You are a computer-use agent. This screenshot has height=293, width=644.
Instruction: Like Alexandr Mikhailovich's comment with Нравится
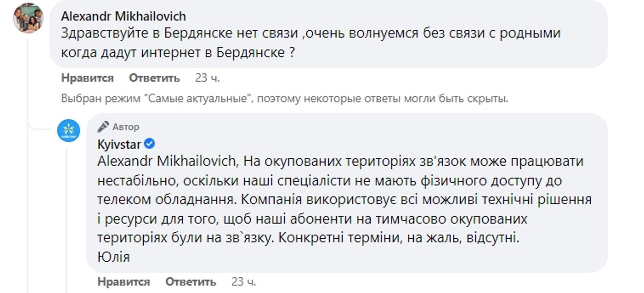(87, 78)
